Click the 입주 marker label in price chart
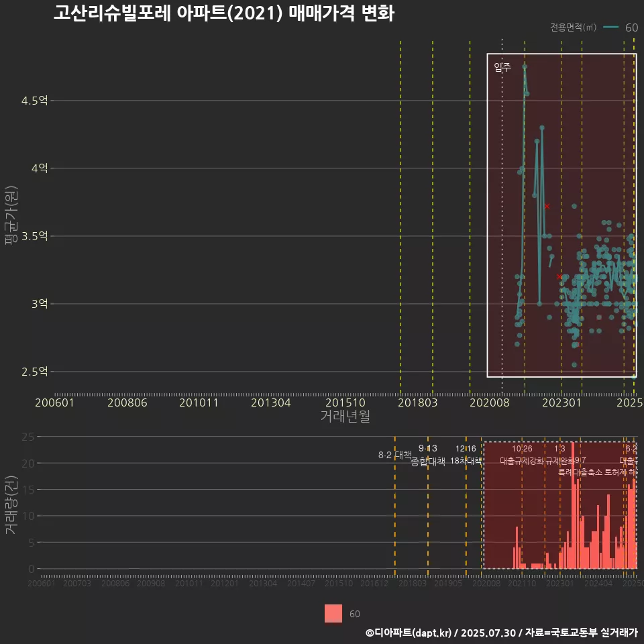Image resolution: width=644 pixels, height=644 pixels. click(502, 67)
